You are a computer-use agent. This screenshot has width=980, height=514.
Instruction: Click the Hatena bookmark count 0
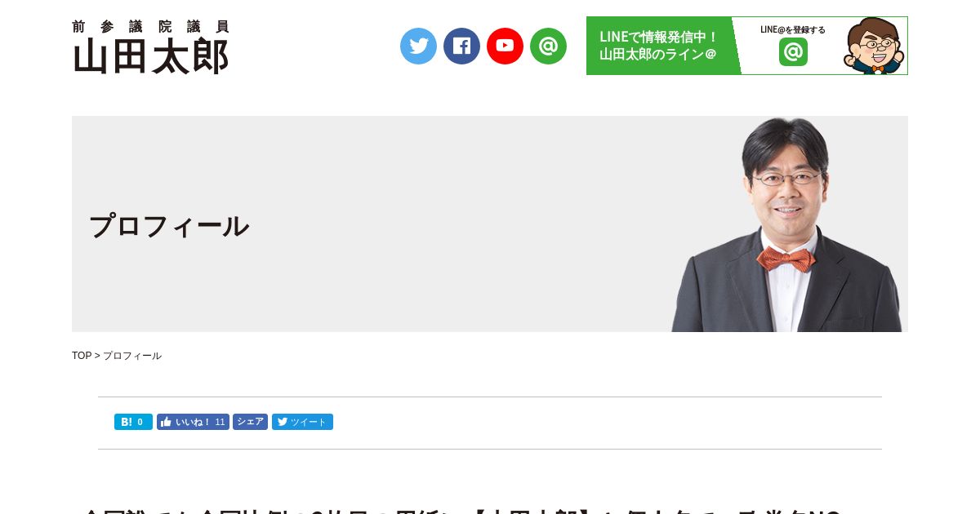tap(140, 422)
